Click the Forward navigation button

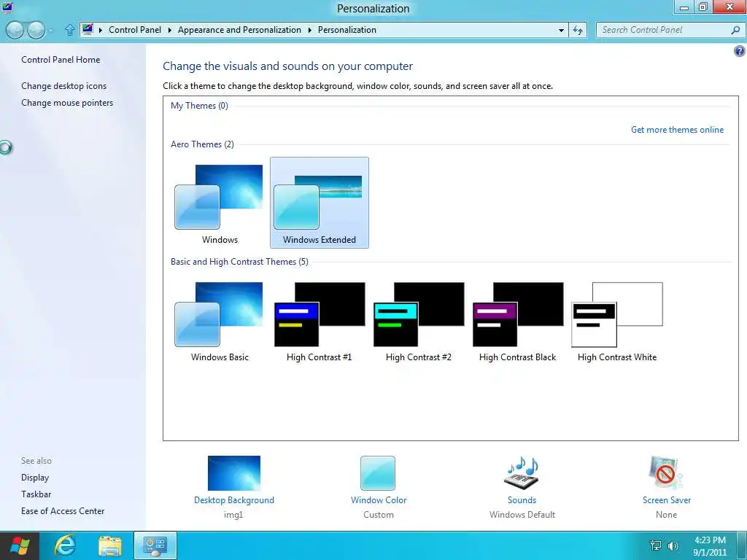point(36,30)
